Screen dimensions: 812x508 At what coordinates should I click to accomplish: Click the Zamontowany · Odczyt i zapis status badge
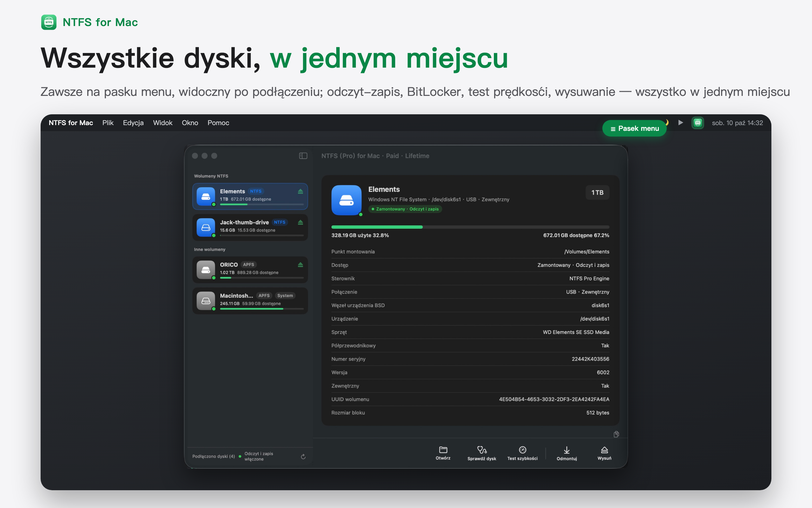pyautogui.click(x=405, y=209)
